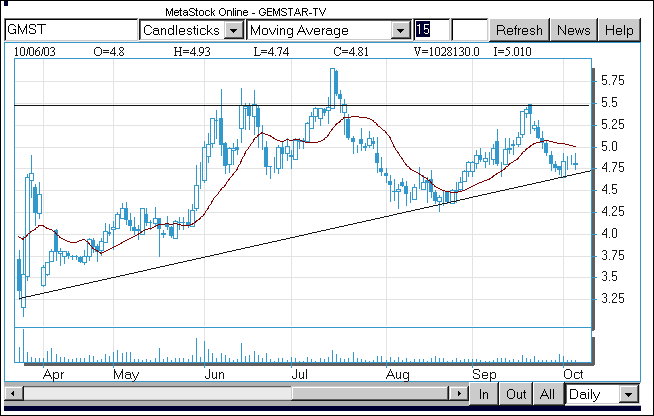This screenshot has height=416, width=654.
Task: Click the 5.0 price axis label
Action: pyautogui.click(x=609, y=146)
